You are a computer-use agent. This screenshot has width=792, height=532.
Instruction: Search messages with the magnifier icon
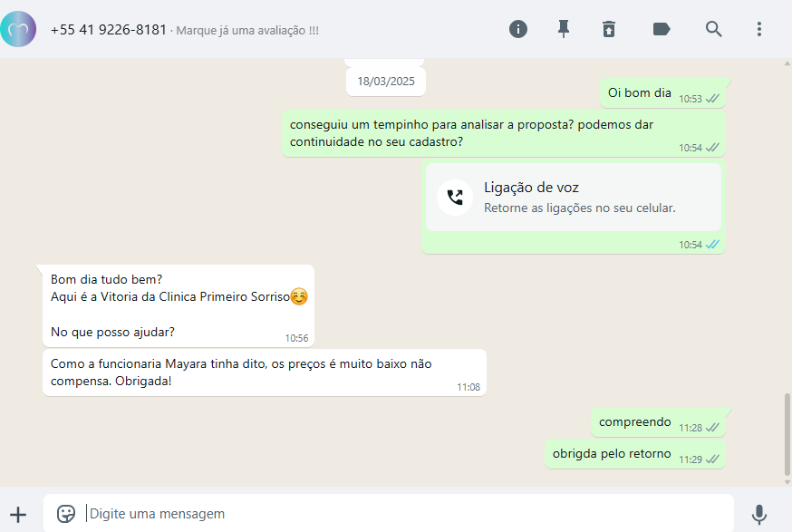pos(713,29)
